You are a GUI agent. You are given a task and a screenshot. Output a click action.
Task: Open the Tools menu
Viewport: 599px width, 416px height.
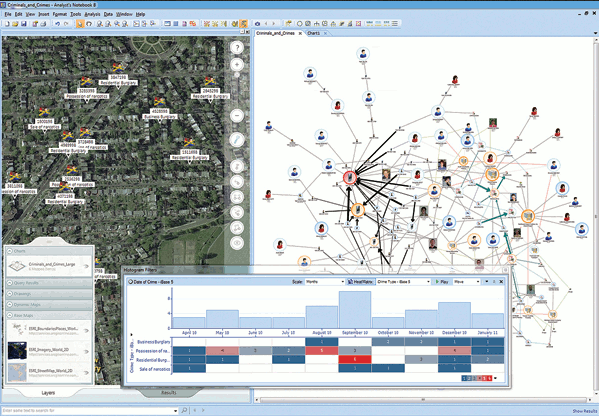click(76, 14)
